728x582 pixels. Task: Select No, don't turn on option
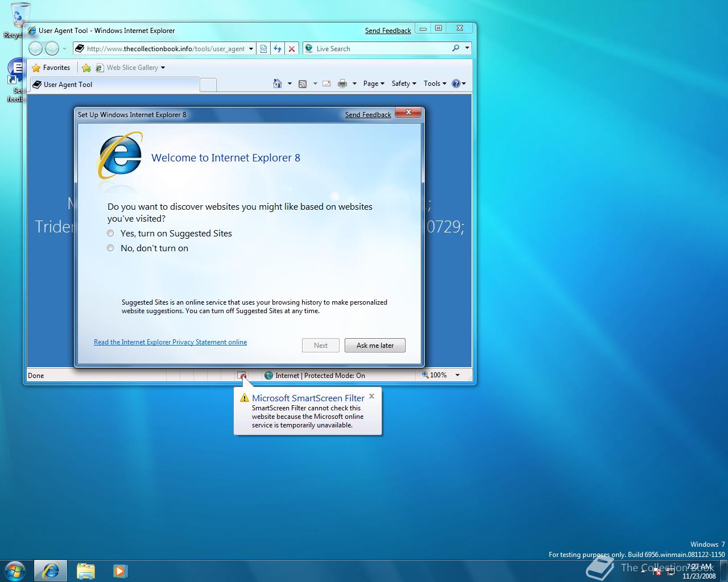148,248
